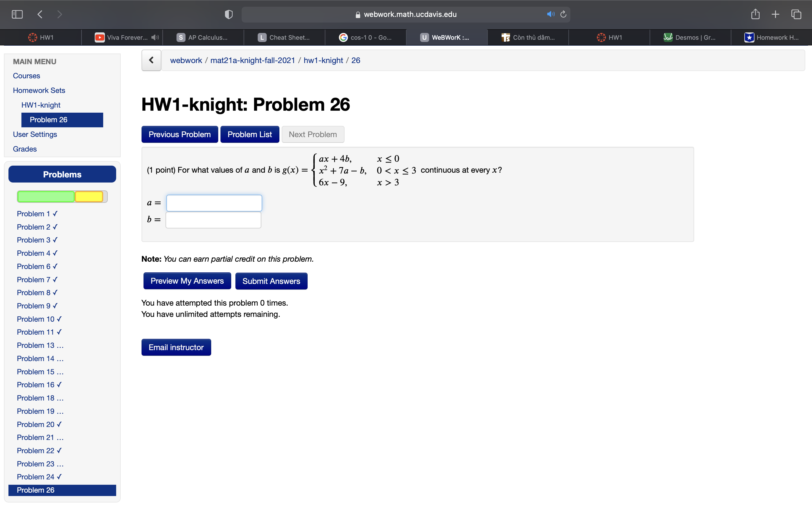Reload the current WeBWorK page

point(563,14)
